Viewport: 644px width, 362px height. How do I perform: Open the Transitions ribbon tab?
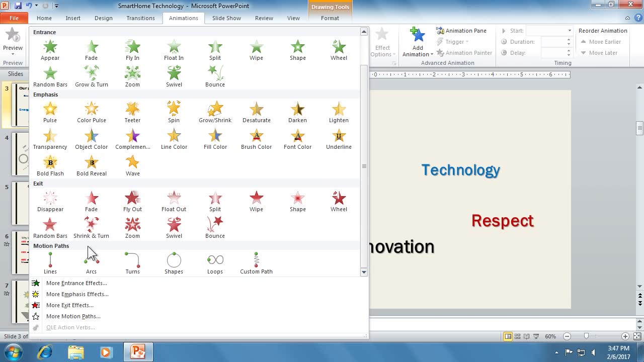140,18
